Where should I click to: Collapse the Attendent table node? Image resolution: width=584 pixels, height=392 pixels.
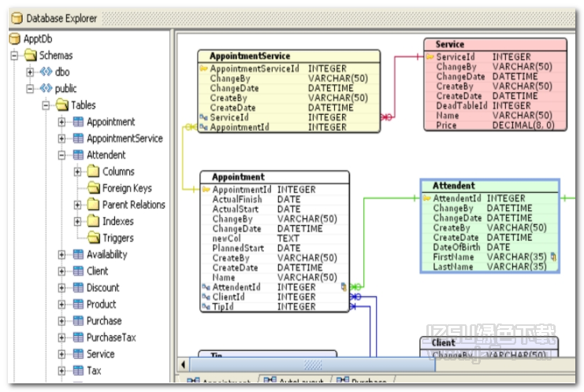(x=61, y=155)
